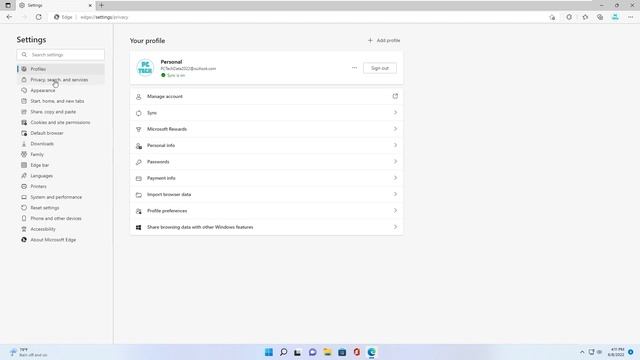Open Cookies and site permissions

[x=60, y=122]
